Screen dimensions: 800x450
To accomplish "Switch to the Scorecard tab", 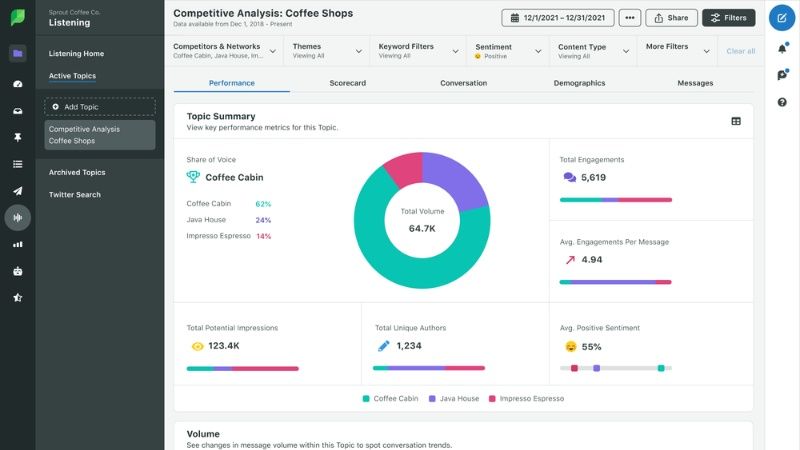I will point(347,83).
